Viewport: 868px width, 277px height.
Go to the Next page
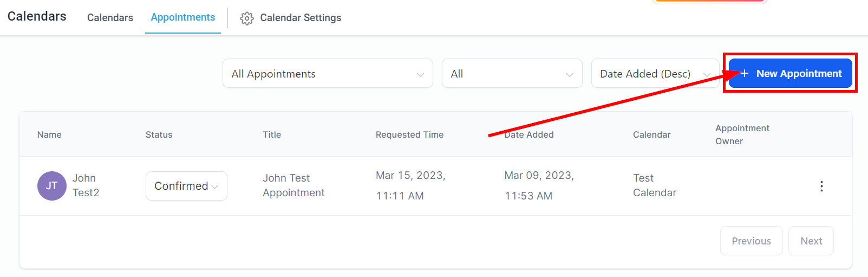point(811,241)
